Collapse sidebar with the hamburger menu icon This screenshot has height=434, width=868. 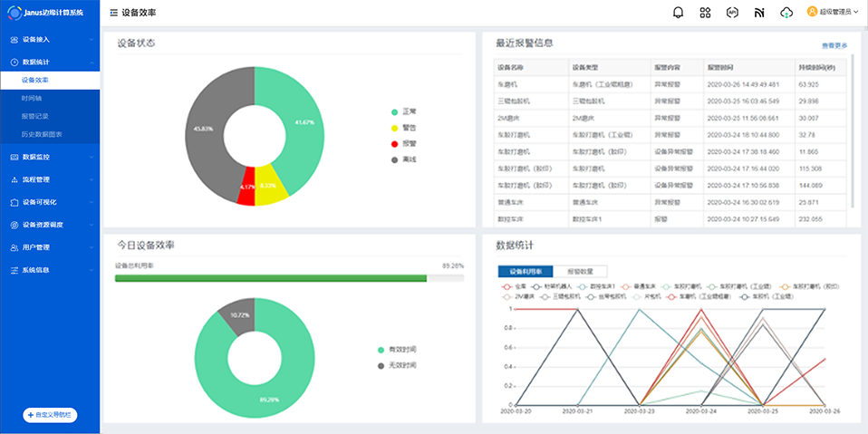113,13
